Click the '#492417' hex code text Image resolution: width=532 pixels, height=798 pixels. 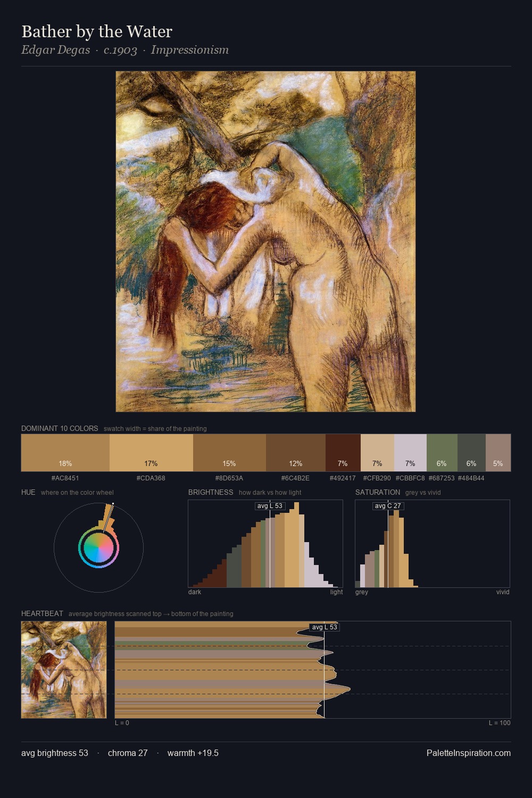pyautogui.click(x=343, y=478)
